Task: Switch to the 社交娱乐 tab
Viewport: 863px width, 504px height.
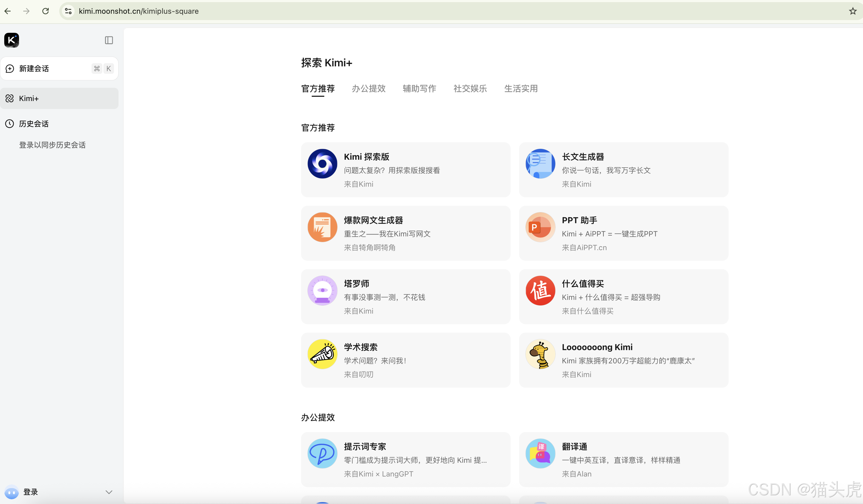Action: tap(470, 89)
